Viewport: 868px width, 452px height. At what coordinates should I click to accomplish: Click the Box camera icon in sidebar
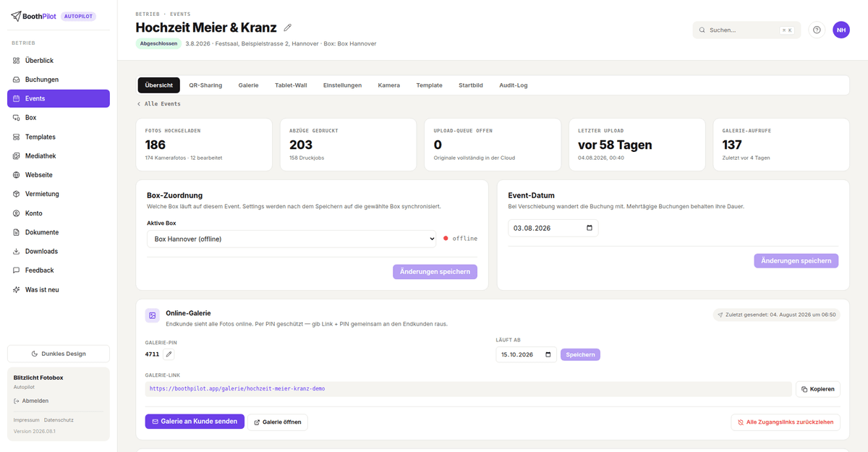17,118
